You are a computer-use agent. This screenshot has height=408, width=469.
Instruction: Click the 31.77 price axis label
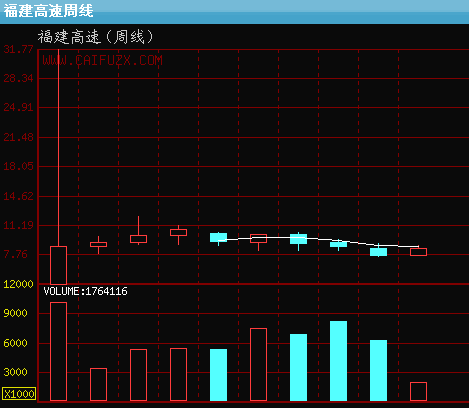18,49
